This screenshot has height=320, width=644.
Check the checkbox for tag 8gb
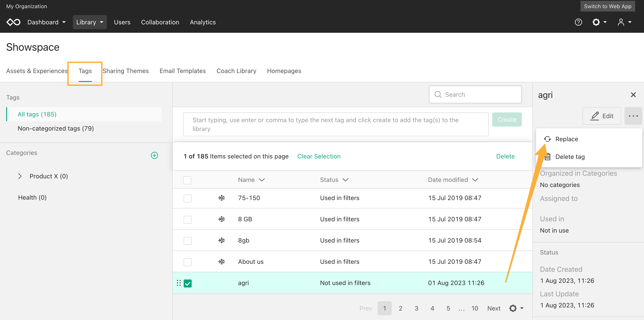click(187, 241)
